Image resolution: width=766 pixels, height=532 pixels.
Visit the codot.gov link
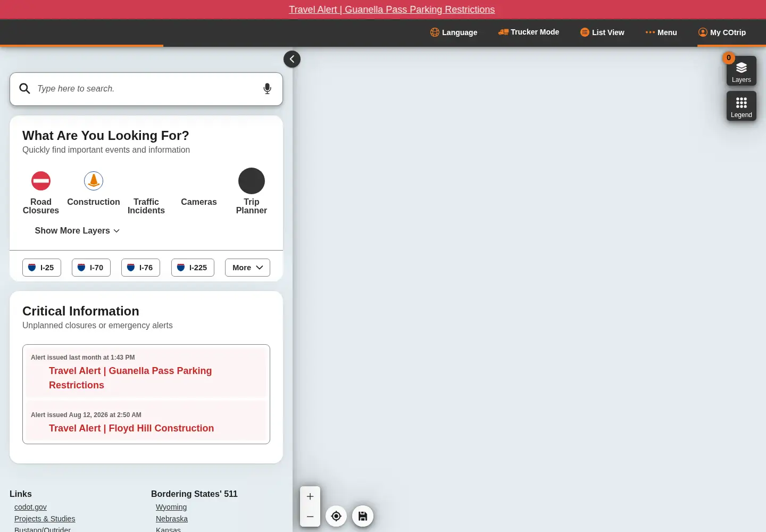[x=30, y=507]
